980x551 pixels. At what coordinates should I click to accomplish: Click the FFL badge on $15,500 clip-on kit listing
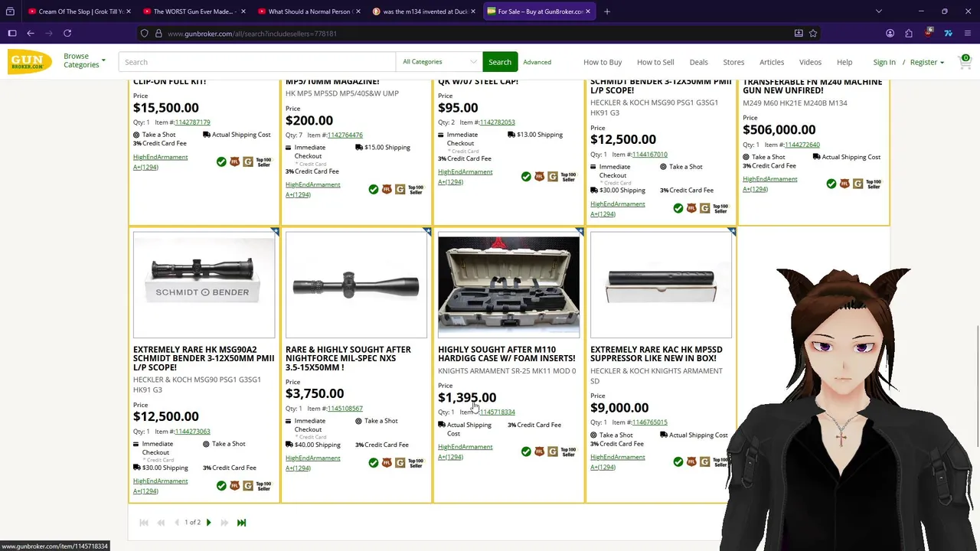234,161
